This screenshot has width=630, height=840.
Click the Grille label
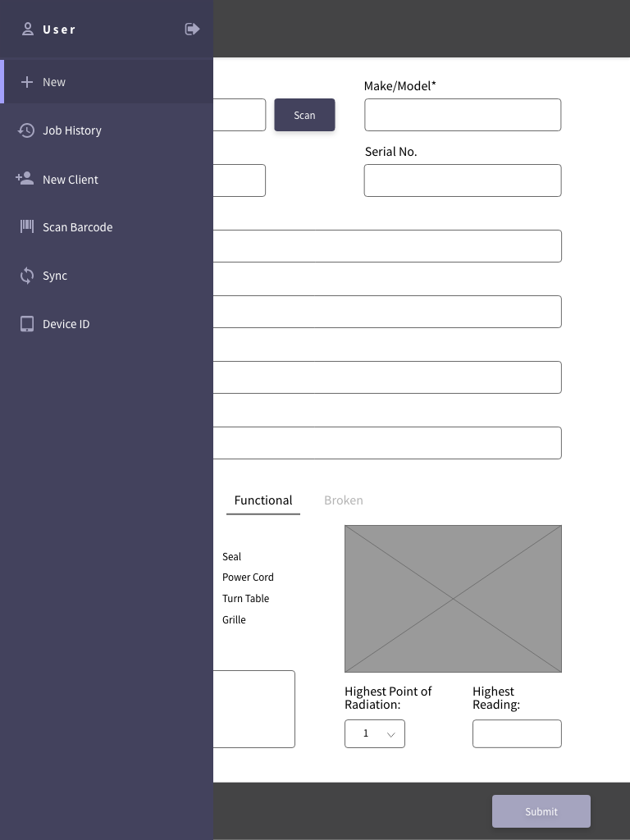[x=234, y=620]
